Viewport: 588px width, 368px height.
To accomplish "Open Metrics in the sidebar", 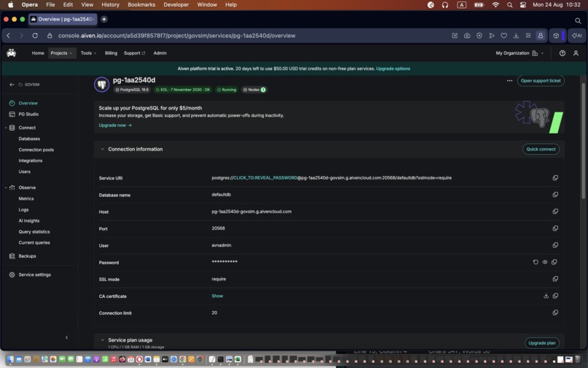I will [x=26, y=199].
